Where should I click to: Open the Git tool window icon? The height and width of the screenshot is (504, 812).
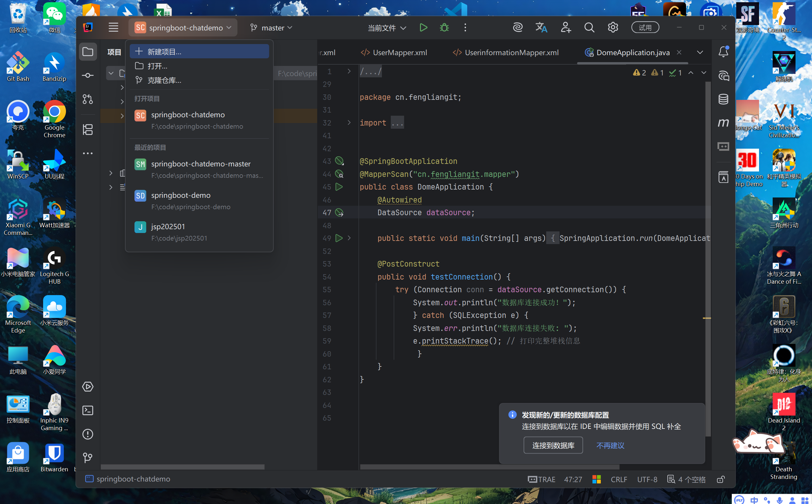pos(88,458)
